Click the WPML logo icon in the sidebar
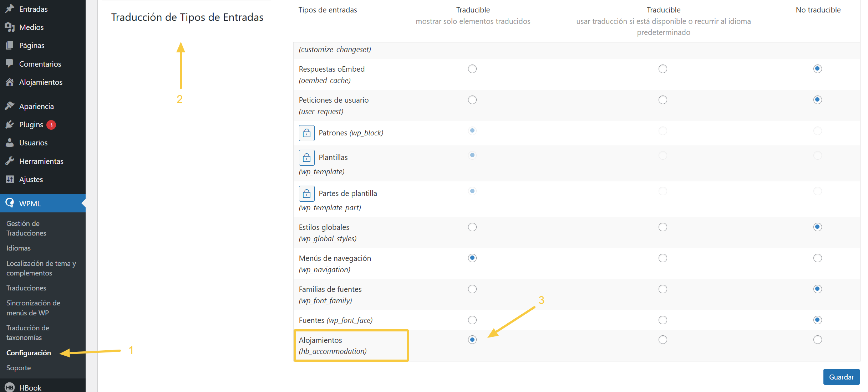This screenshot has height=392, width=868. pos(10,203)
